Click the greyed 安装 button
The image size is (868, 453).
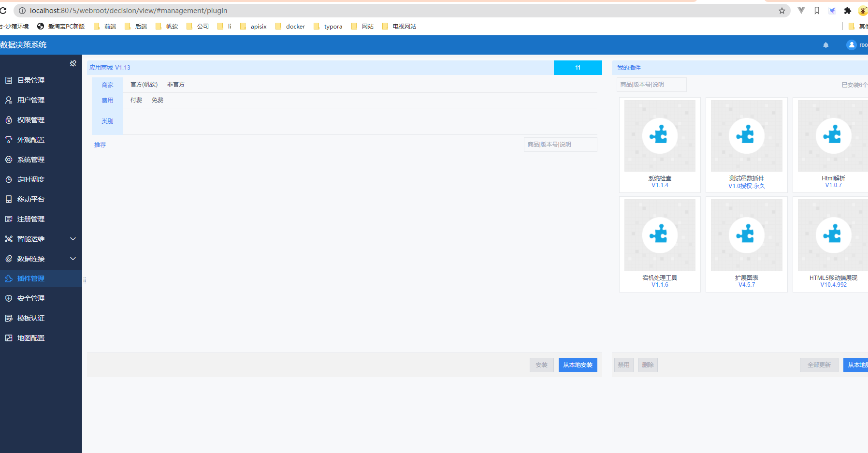click(542, 365)
